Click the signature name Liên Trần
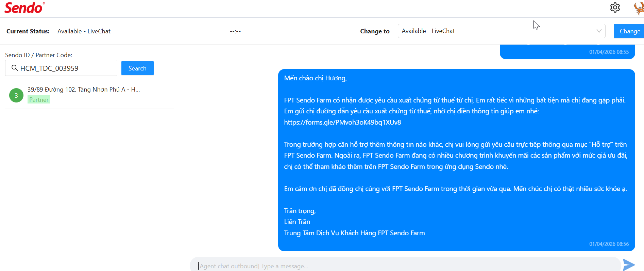644x271 pixels. pyautogui.click(x=297, y=222)
